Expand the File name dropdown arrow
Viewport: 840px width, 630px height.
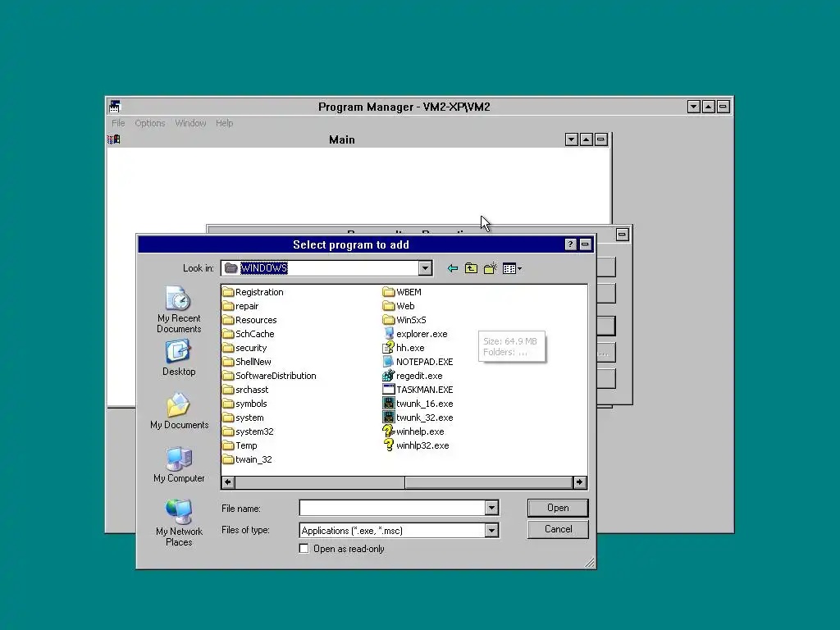(492, 508)
